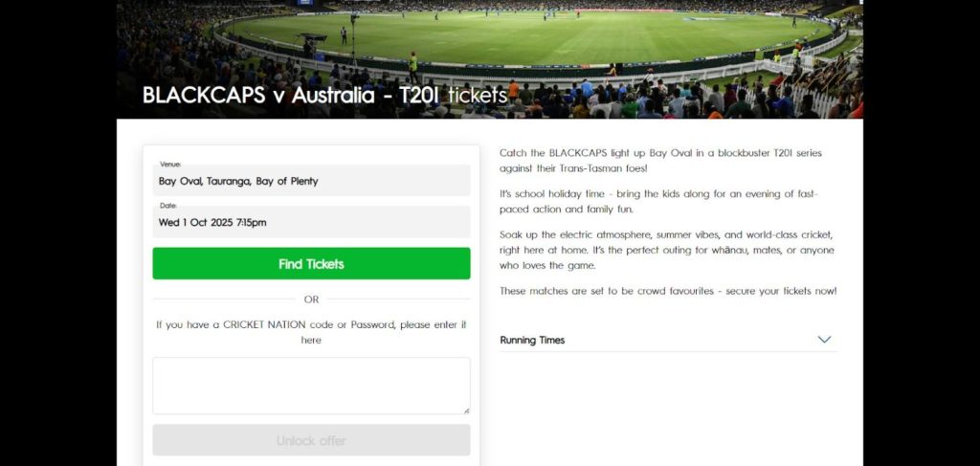Click the 'Catch the BLACKCAPS light up' paragraph
This screenshot has width=980, height=466.
(x=660, y=161)
